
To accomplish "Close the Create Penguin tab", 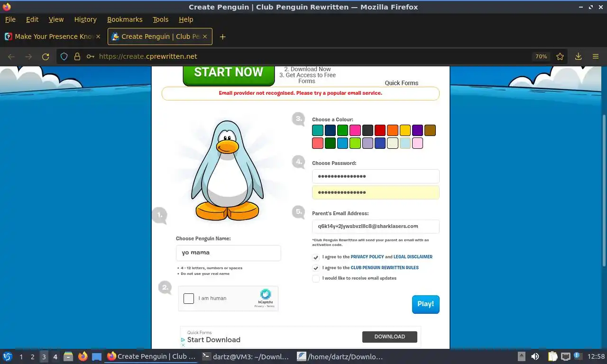I will tap(205, 36).
